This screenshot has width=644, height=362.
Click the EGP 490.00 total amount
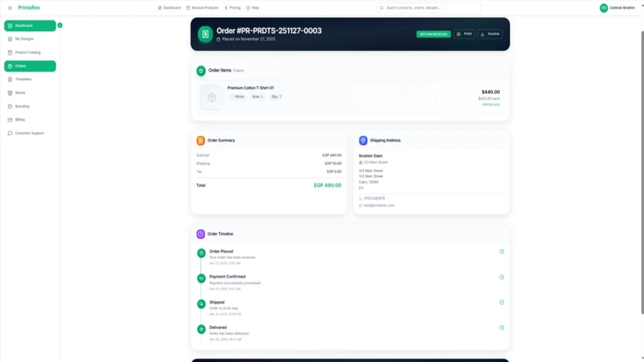[328, 186]
